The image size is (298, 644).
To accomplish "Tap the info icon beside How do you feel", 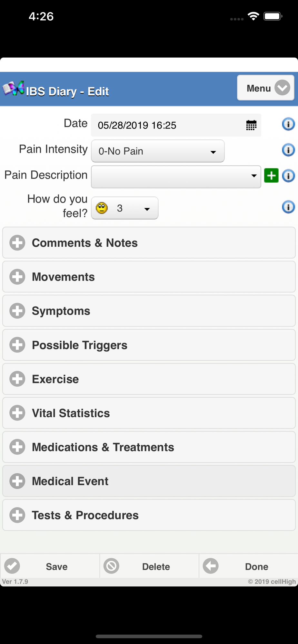I will click(288, 207).
